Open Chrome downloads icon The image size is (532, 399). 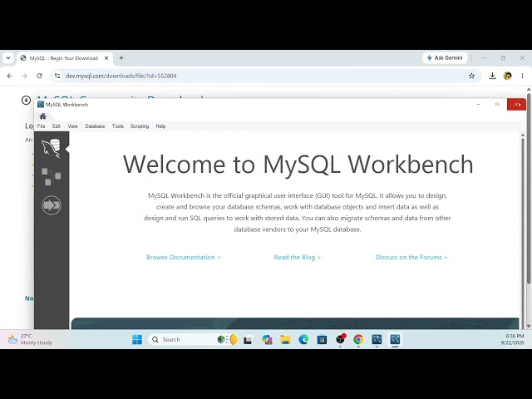coord(492,76)
